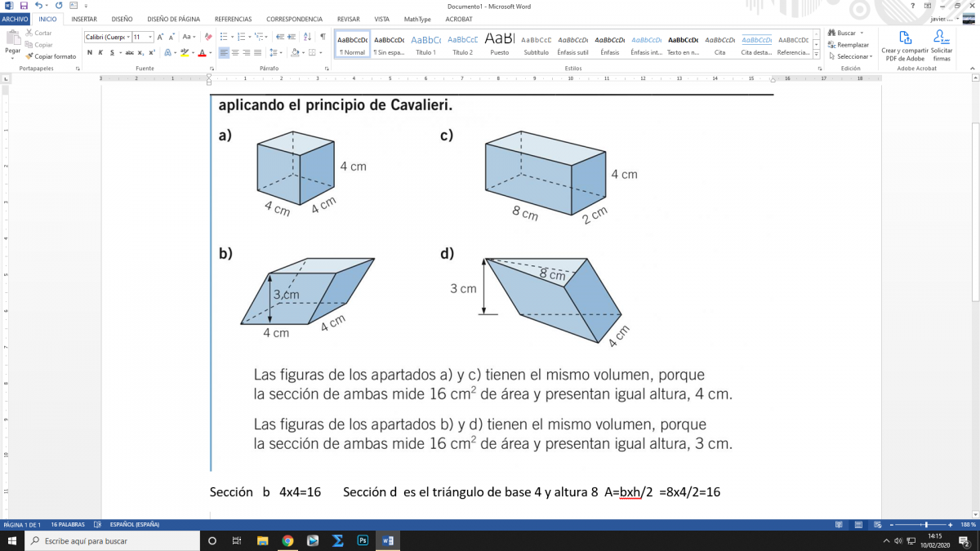The width and height of the screenshot is (980, 551).
Task: Align text center in Párrafo group
Action: click(x=236, y=53)
